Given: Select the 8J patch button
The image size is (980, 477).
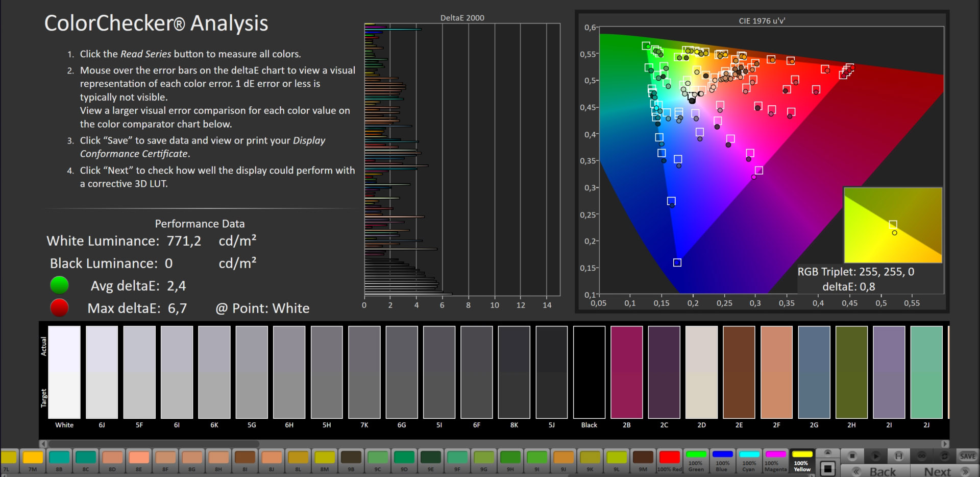Looking at the screenshot, I should click(271, 461).
